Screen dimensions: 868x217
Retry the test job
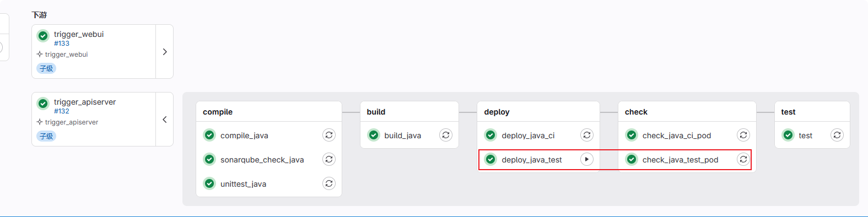click(837, 135)
